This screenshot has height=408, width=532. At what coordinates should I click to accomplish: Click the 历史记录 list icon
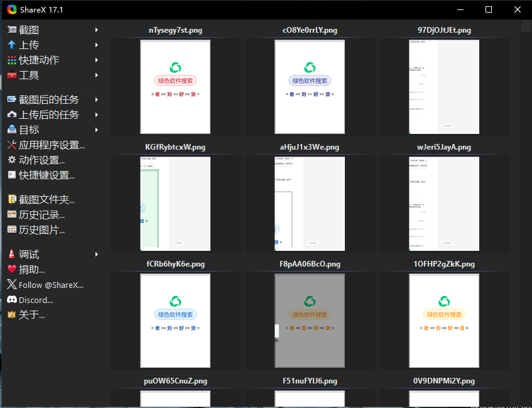pyautogui.click(x=11, y=215)
